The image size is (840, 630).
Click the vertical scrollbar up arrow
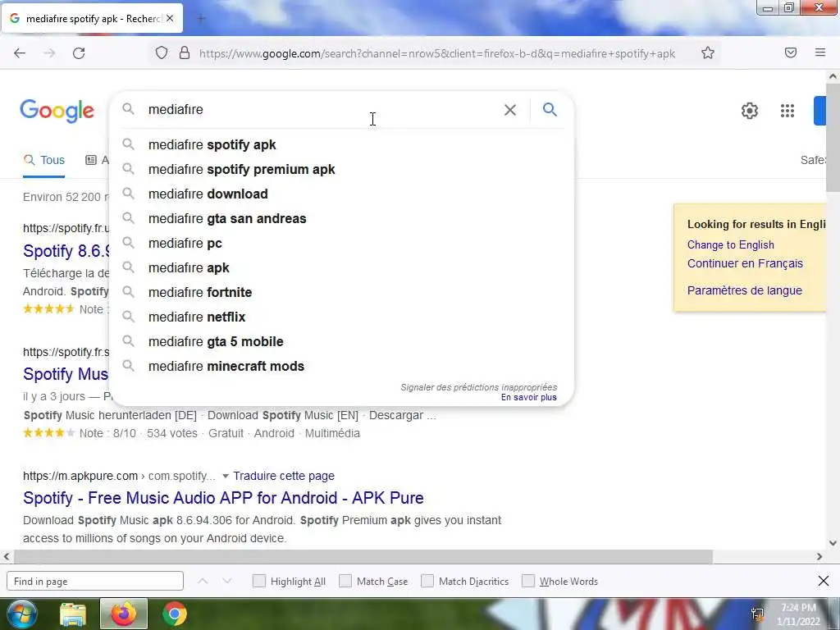pos(833,76)
